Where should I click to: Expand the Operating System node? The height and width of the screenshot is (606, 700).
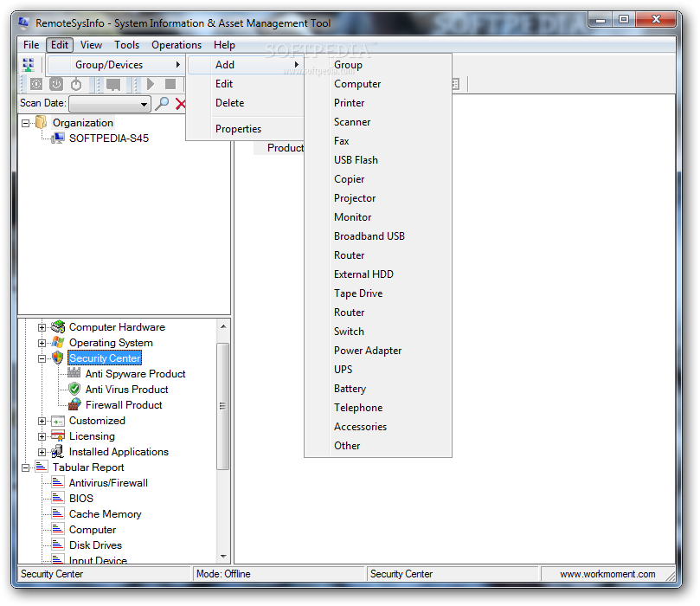(42, 343)
